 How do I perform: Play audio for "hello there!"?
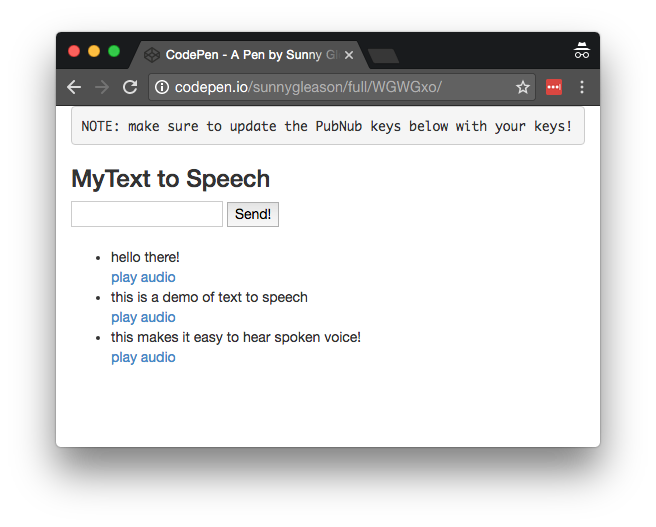[143, 277]
